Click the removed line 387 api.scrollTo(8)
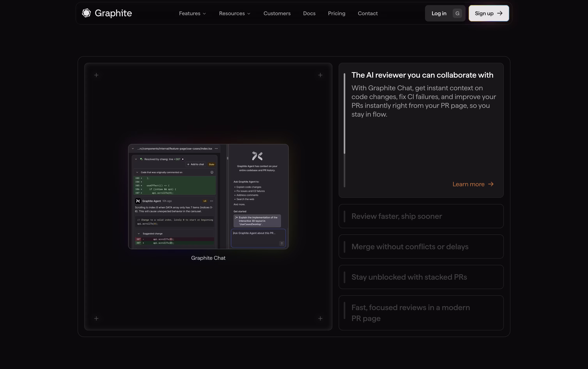This screenshot has height=369, width=588. [x=175, y=239]
